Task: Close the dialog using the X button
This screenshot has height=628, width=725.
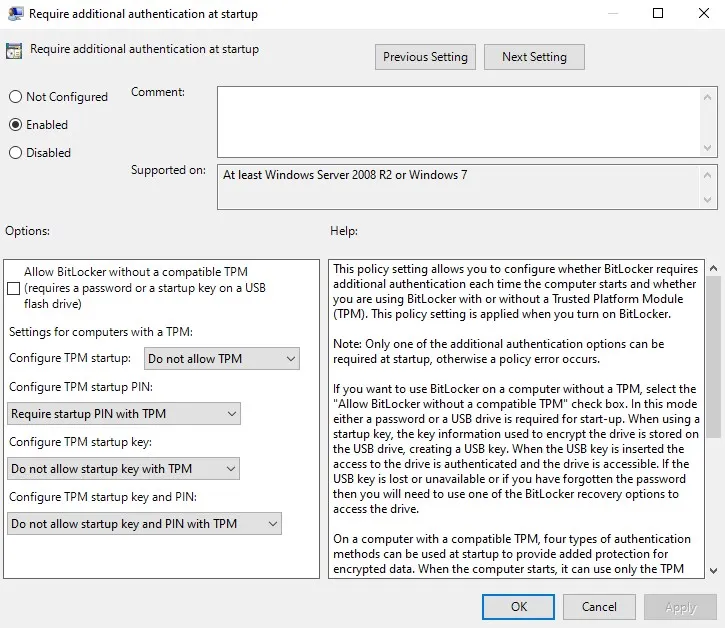Action: (x=702, y=14)
